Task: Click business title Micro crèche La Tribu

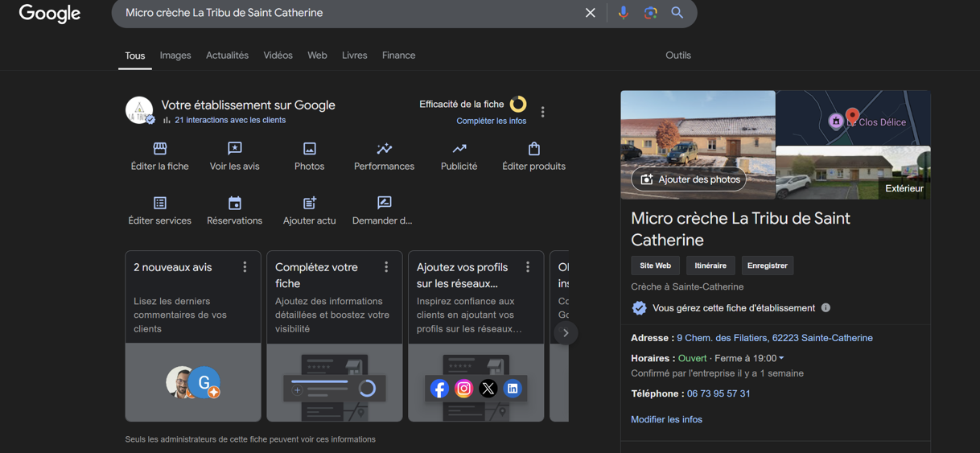Action: (x=740, y=229)
